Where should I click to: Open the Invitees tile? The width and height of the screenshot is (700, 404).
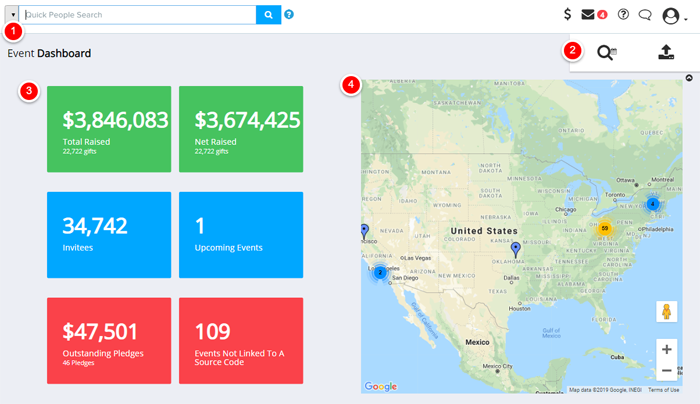click(x=109, y=235)
